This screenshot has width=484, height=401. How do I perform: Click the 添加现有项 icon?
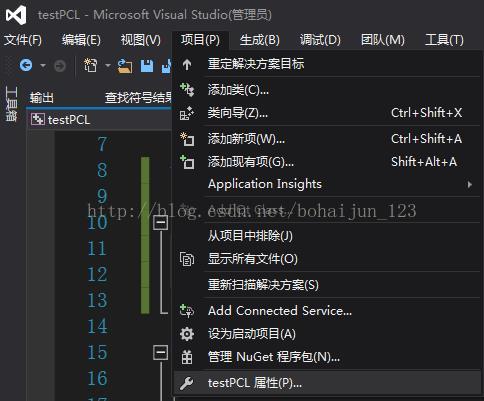point(187,162)
